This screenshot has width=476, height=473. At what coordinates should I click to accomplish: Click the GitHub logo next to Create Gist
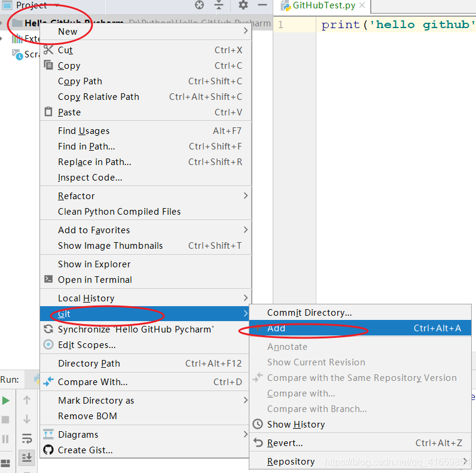point(48,450)
